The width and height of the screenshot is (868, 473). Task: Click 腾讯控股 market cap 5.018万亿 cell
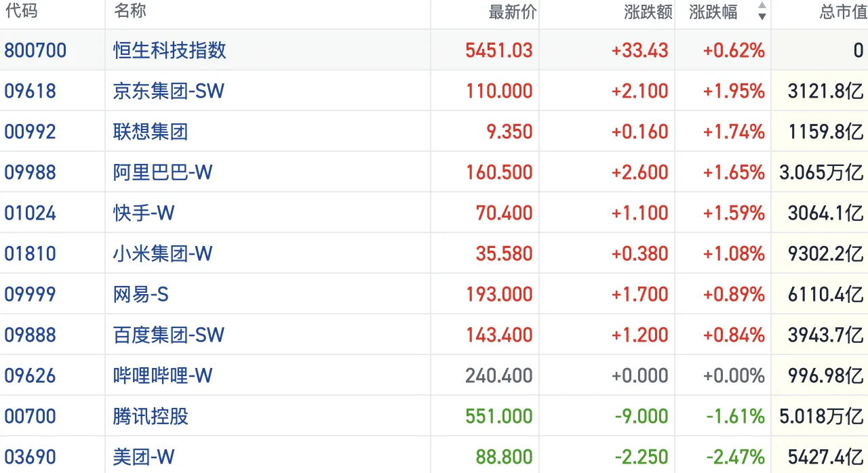[x=821, y=416]
